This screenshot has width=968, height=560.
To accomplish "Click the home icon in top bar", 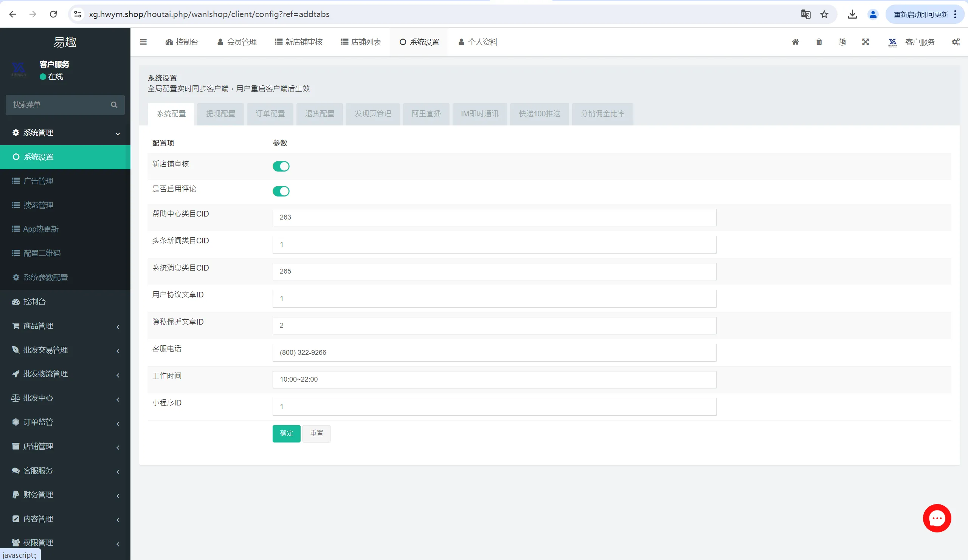I will click(795, 42).
